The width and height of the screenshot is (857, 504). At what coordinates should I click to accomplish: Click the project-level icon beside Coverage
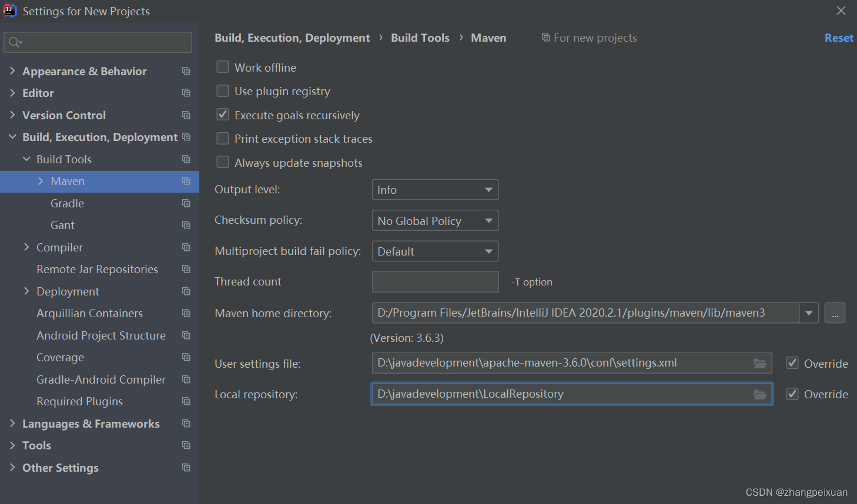186,357
